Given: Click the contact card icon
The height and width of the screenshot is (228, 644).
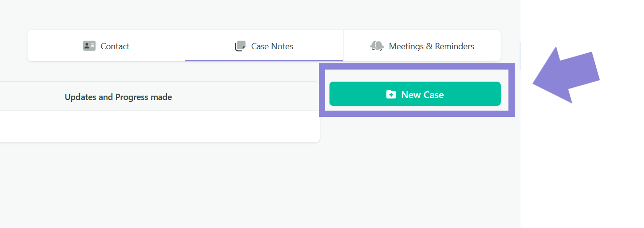Looking at the screenshot, I should coord(89,46).
